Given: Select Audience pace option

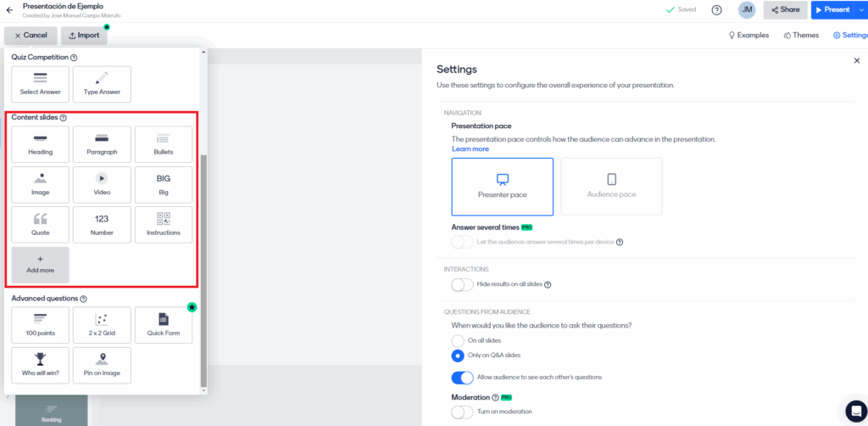Looking at the screenshot, I should coord(611,186).
